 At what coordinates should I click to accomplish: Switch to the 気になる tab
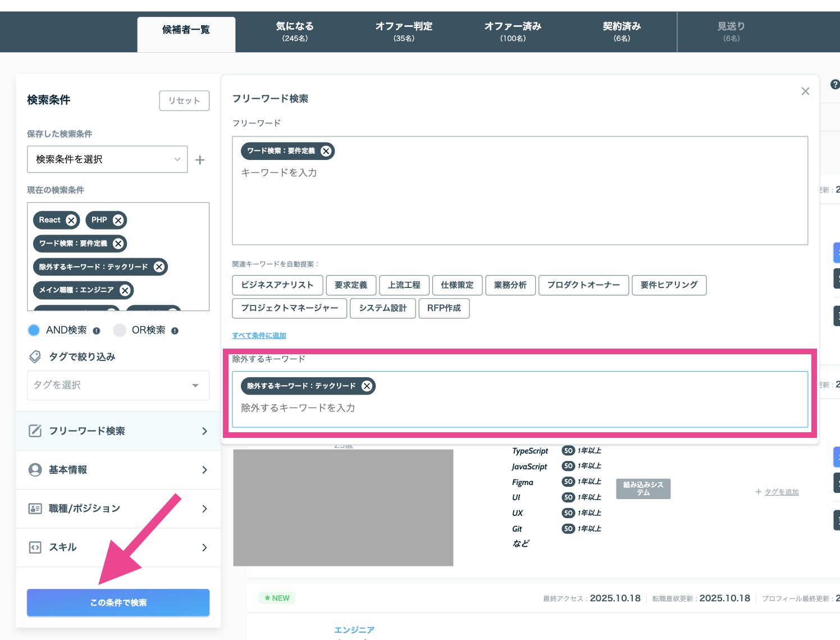(295, 32)
